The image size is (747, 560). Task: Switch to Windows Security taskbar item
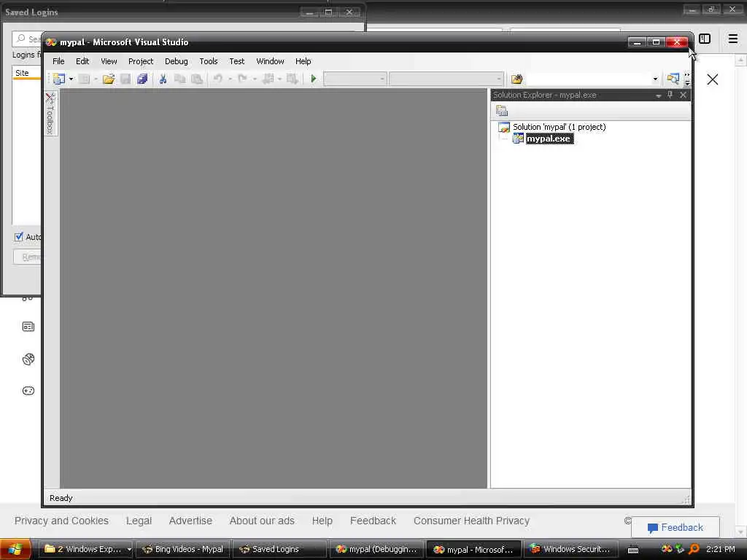(570, 549)
